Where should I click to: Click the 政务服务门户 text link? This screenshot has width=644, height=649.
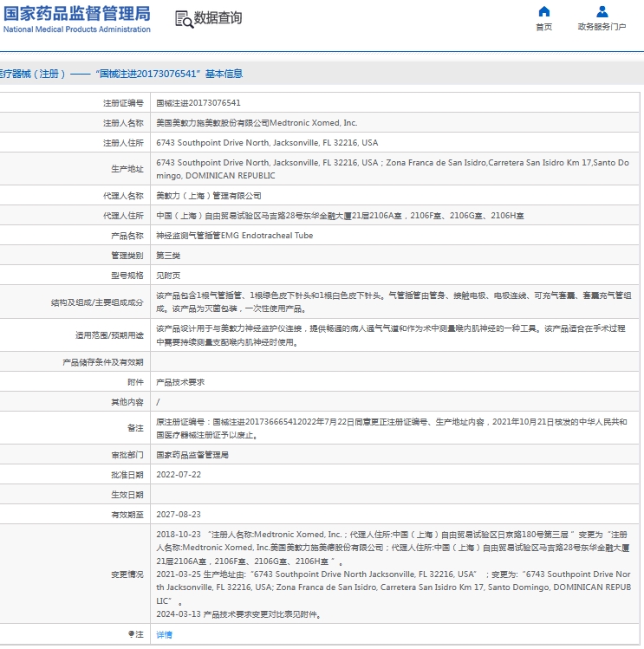pos(602,27)
